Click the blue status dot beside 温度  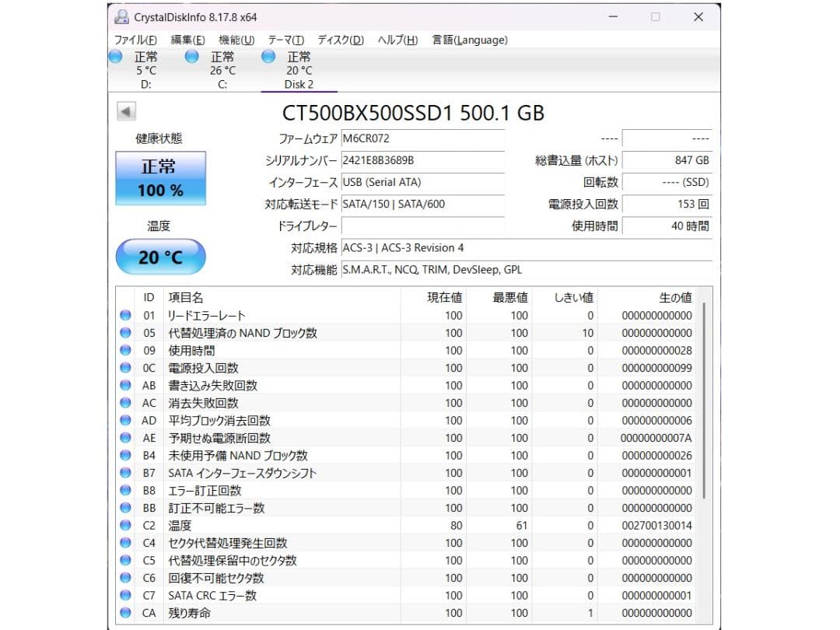[124, 526]
